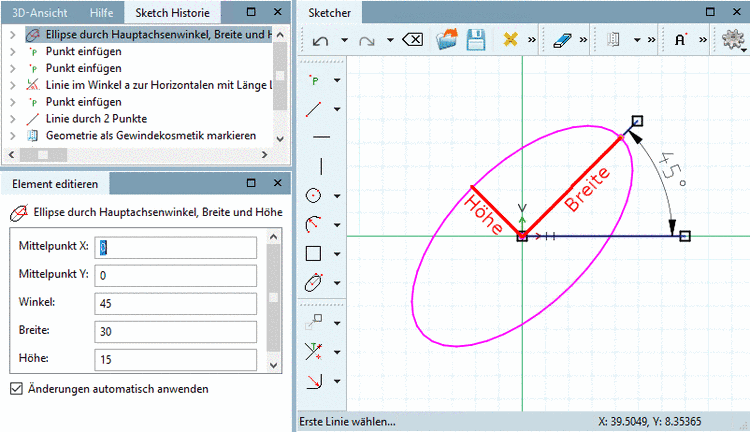Click the Undo arrow in Sketcher toolbar
Image resolution: width=750 pixels, height=432 pixels.
pos(320,41)
